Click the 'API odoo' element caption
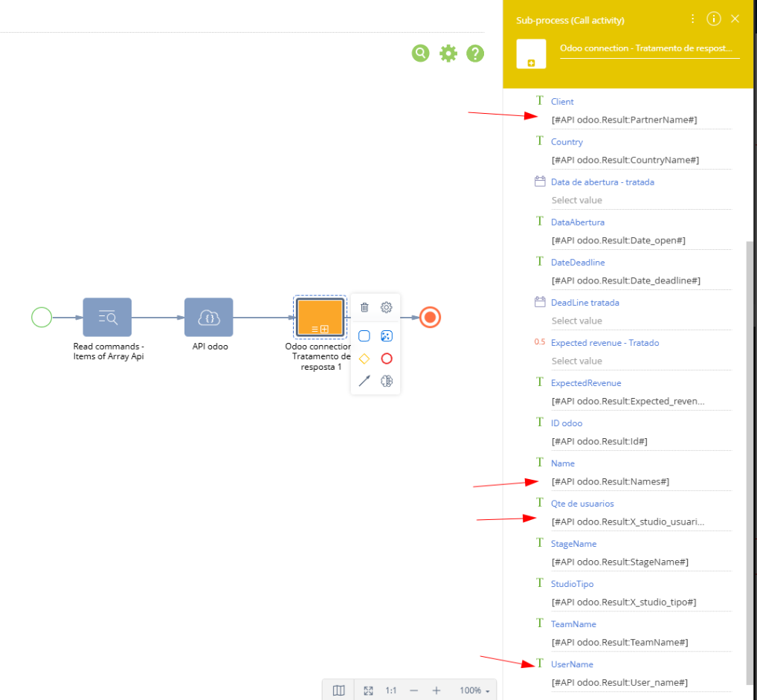This screenshot has width=757, height=700. point(210,347)
